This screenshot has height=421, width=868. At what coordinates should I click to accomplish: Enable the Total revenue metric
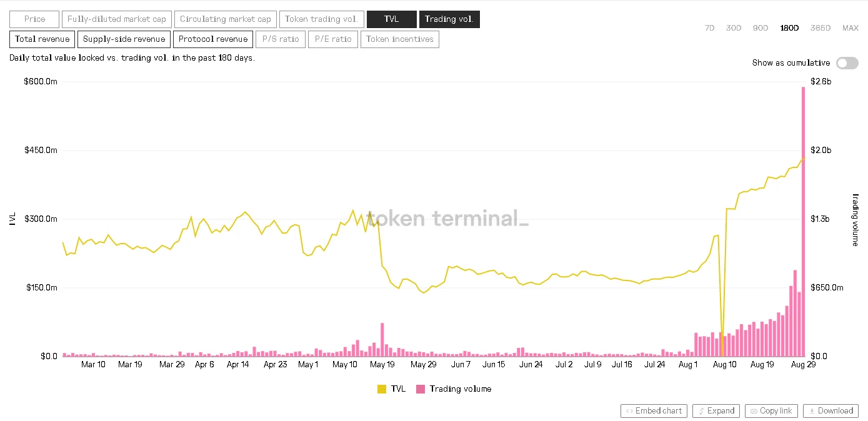pos(42,39)
